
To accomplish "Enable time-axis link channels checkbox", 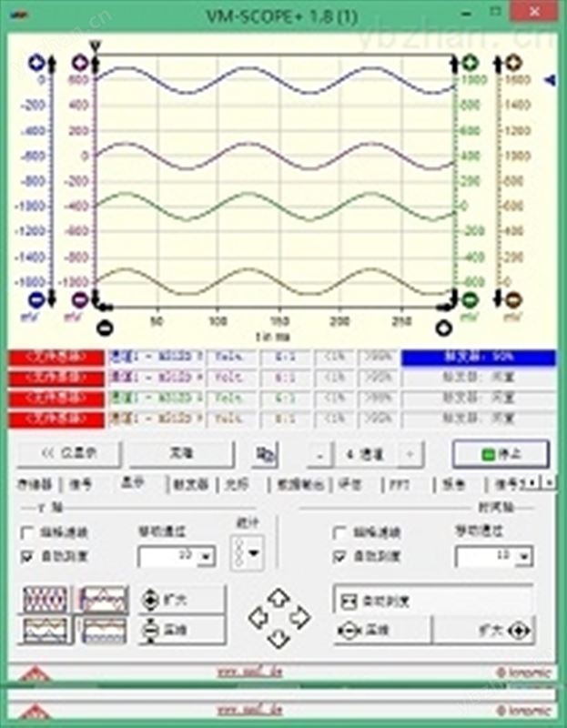I will [x=339, y=533].
